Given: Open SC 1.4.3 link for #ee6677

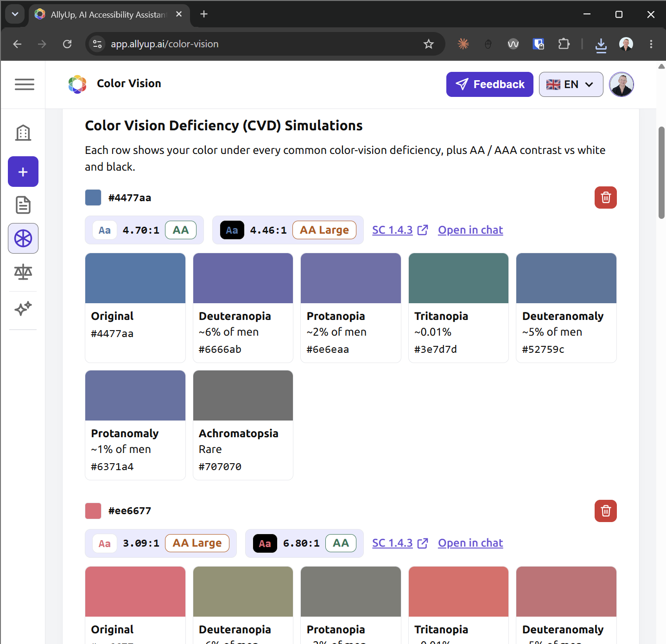Looking at the screenshot, I should [400, 543].
